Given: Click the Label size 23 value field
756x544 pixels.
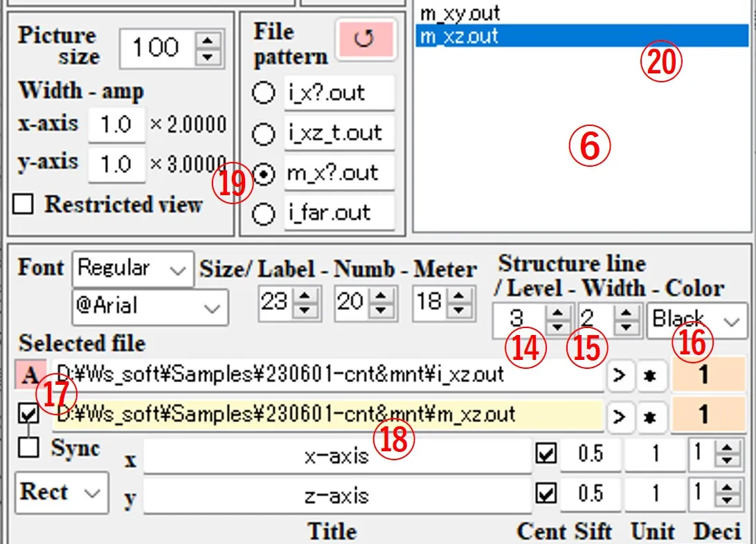Looking at the screenshot, I should pos(276,303).
